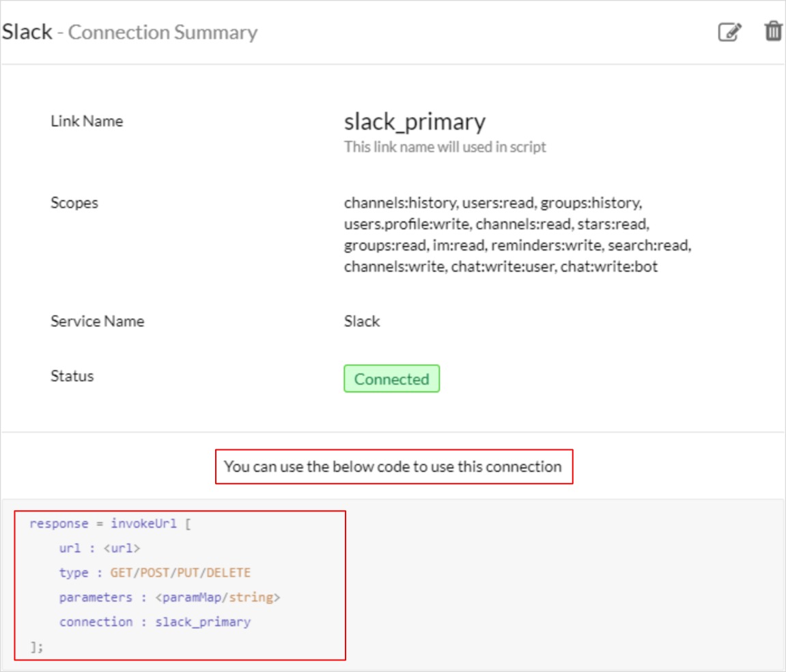Click the Scopes field label
The width and height of the screenshot is (786, 672).
click(74, 202)
